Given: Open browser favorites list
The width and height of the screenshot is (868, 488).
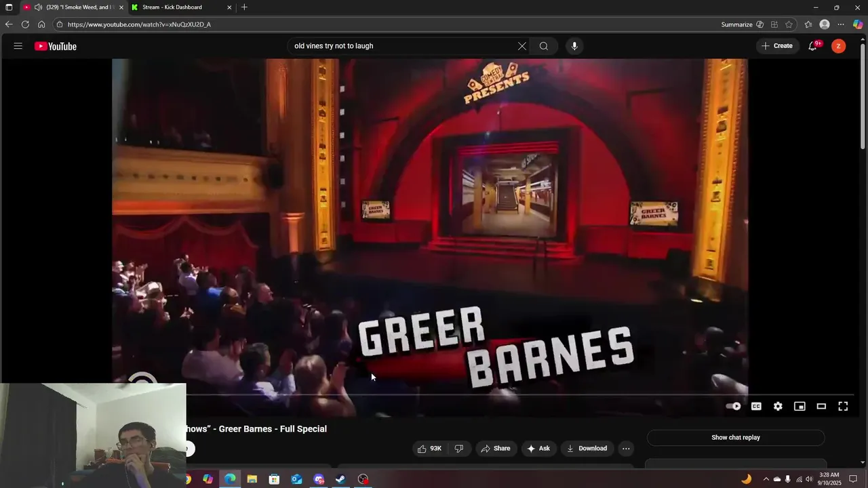Looking at the screenshot, I should click(x=808, y=24).
